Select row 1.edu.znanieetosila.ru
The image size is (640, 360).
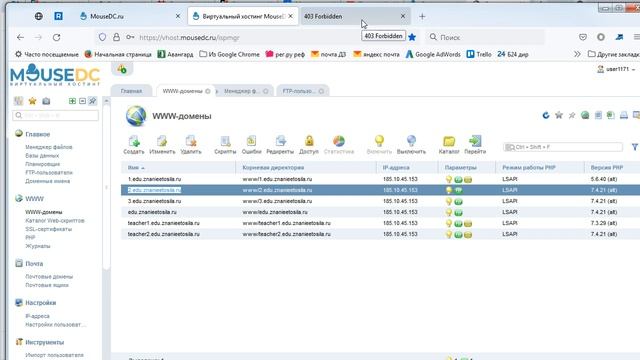click(380, 179)
